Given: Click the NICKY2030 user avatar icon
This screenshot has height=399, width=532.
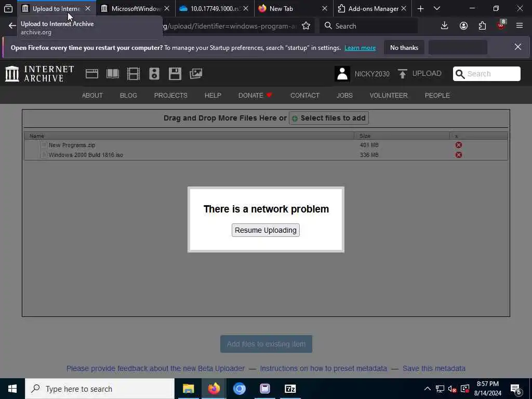Looking at the screenshot, I should click(x=342, y=74).
